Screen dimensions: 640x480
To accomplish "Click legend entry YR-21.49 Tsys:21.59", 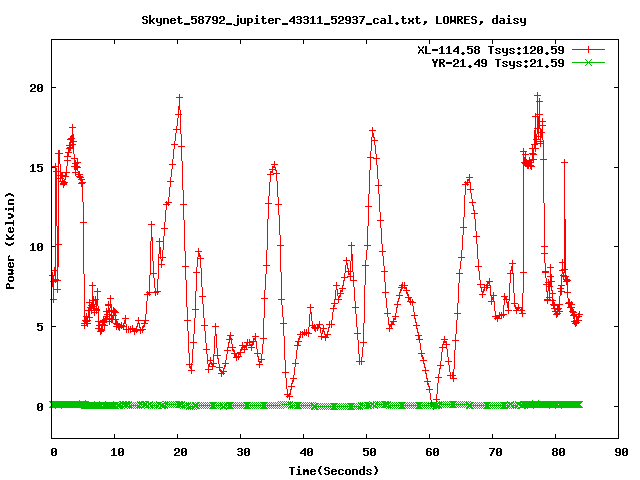I will tap(498, 63).
